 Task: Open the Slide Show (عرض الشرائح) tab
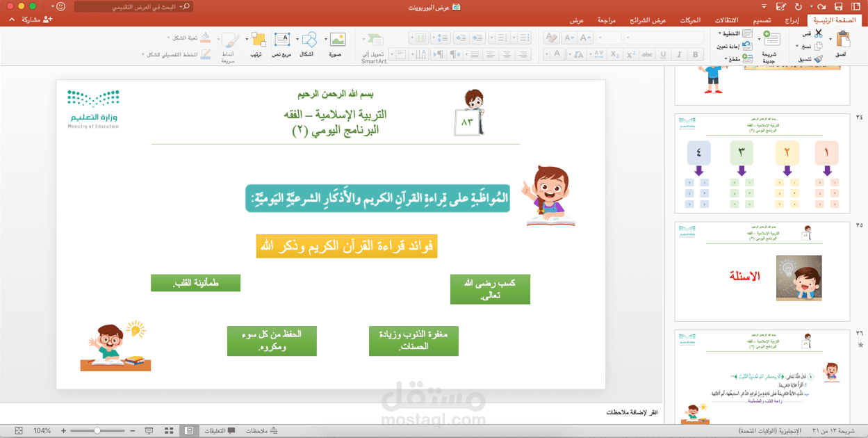pos(648,20)
